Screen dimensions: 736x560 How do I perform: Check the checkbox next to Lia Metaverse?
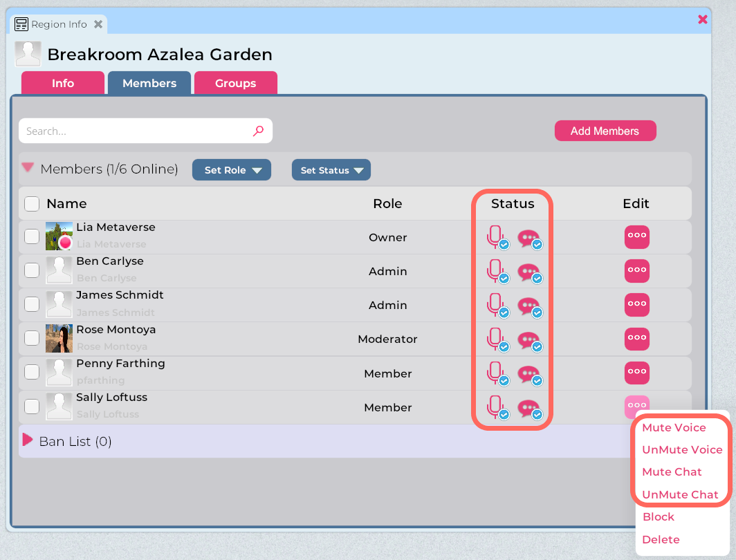(x=31, y=236)
